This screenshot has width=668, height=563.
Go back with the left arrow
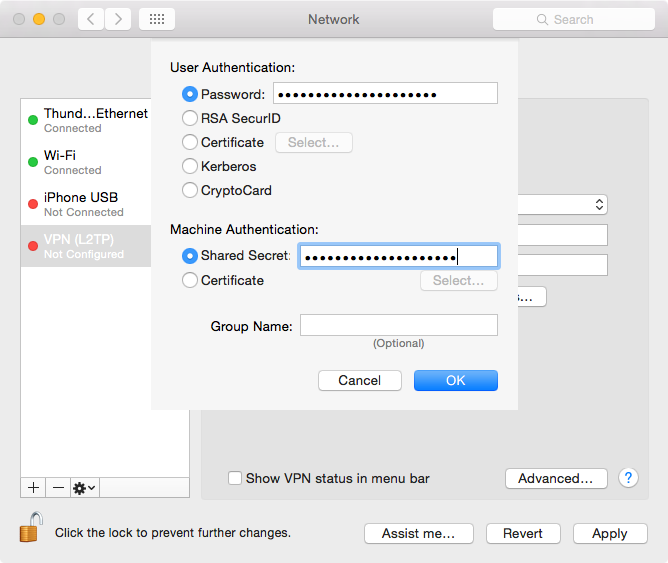click(x=92, y=19)
